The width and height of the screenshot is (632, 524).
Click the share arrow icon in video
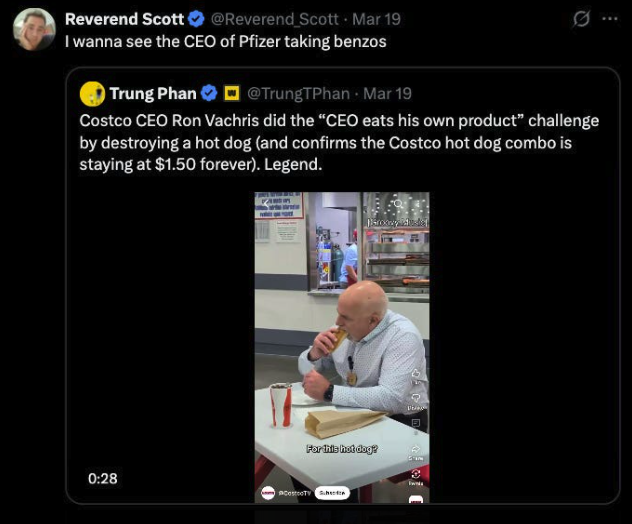click(416, 449)
